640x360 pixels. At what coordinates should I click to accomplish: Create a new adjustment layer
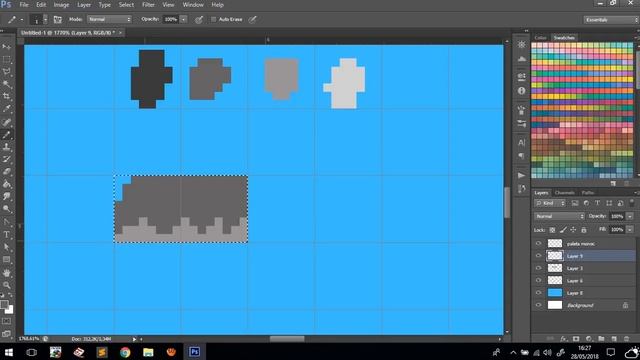(589, 339)
